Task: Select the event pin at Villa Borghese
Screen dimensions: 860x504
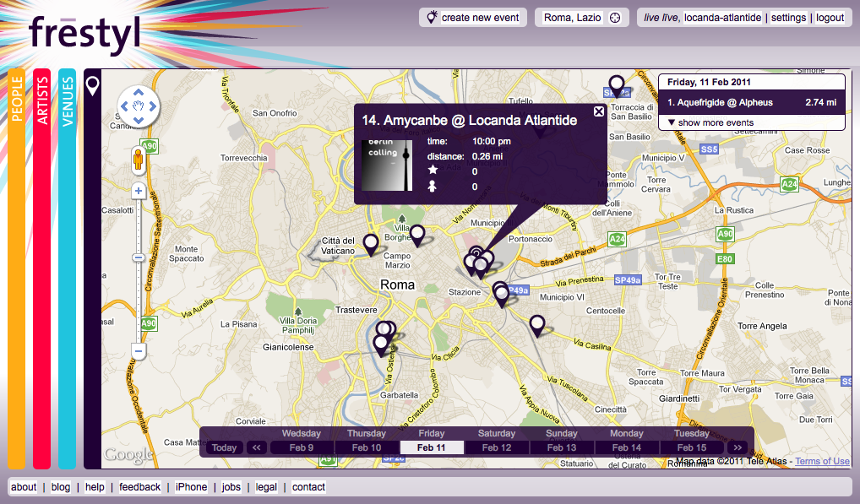Action: click(417, 236)
